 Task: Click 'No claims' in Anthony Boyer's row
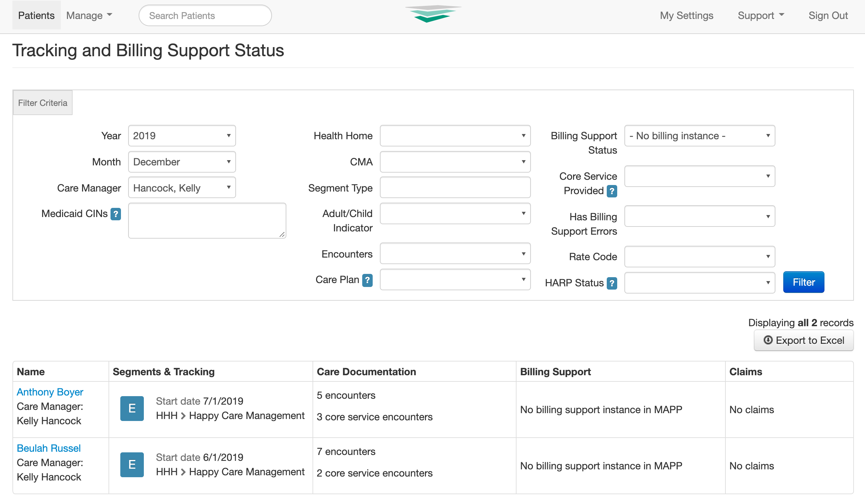(751, 410)
